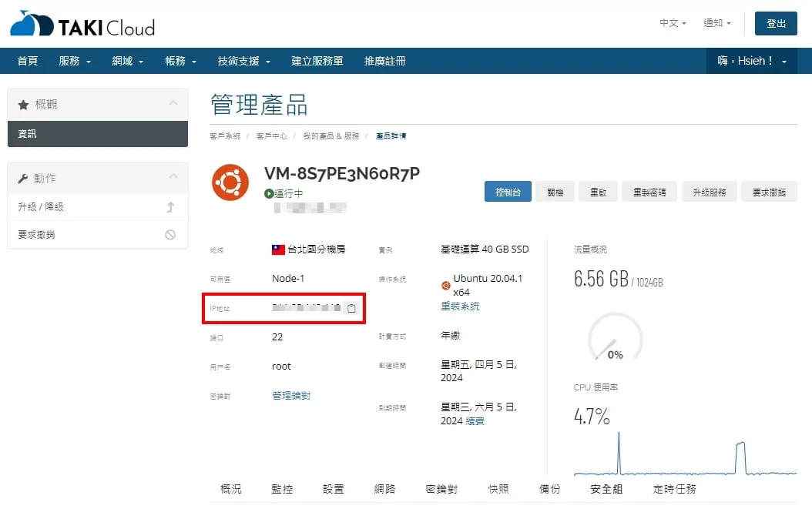The image size is (812, 519).
Task: Expand the 帳務 menu
Action: coord(180,61)
